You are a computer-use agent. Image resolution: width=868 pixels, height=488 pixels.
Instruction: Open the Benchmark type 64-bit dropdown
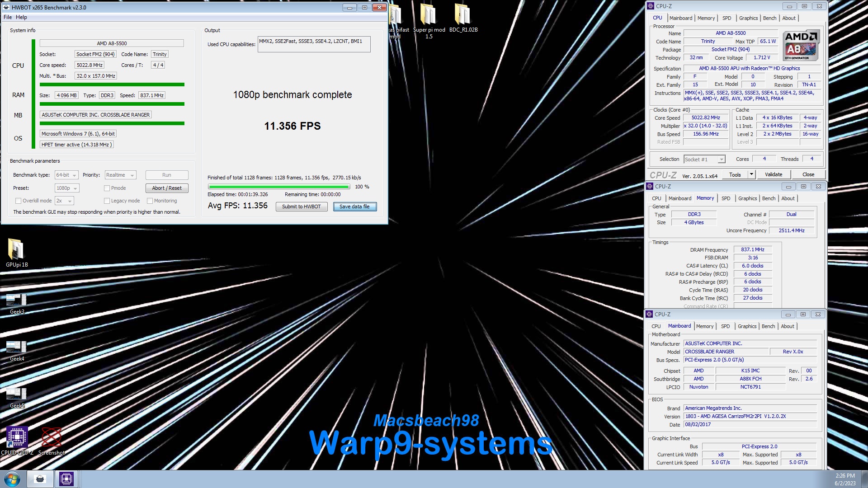tap(66, 175)
